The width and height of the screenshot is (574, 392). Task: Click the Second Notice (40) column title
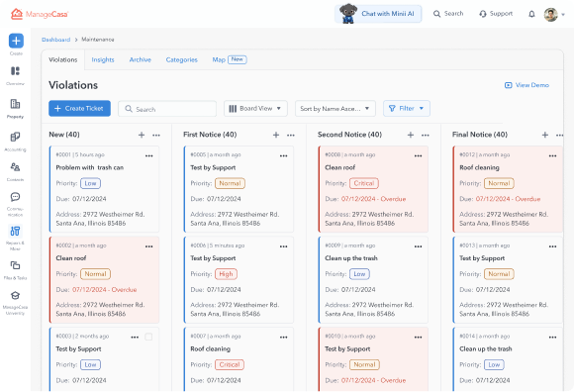[x=349, y=135]
